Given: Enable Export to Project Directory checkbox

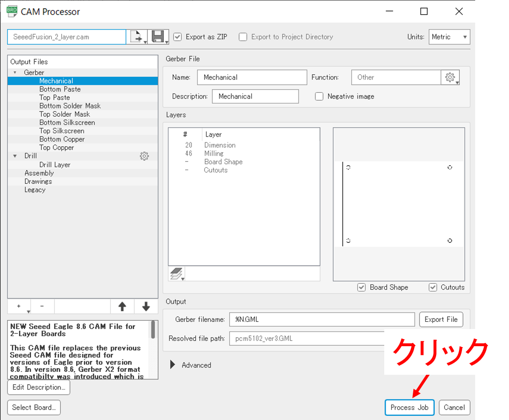Looking at the screenshot, I should coord(243,37).
